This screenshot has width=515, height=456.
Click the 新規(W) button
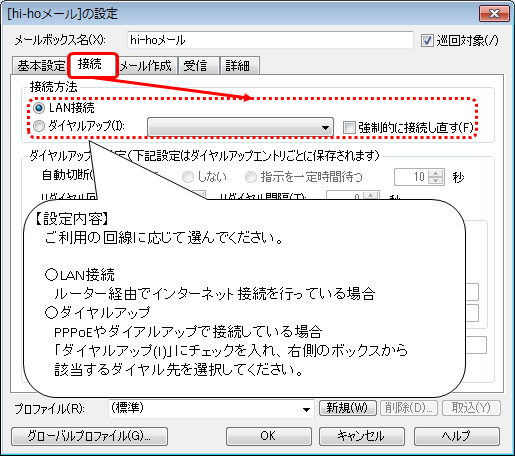347,408
